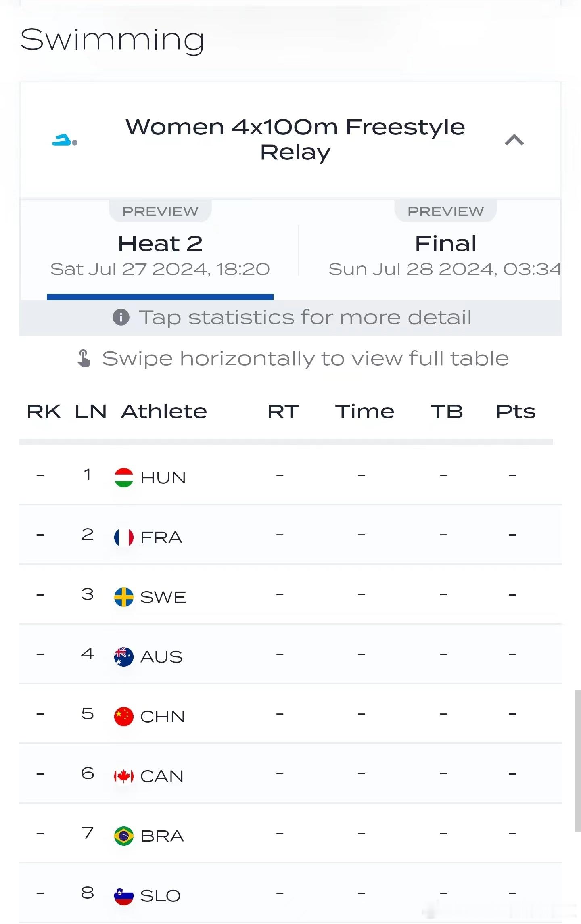Click the China flag icon
The image size is (581, 924).
124,716
